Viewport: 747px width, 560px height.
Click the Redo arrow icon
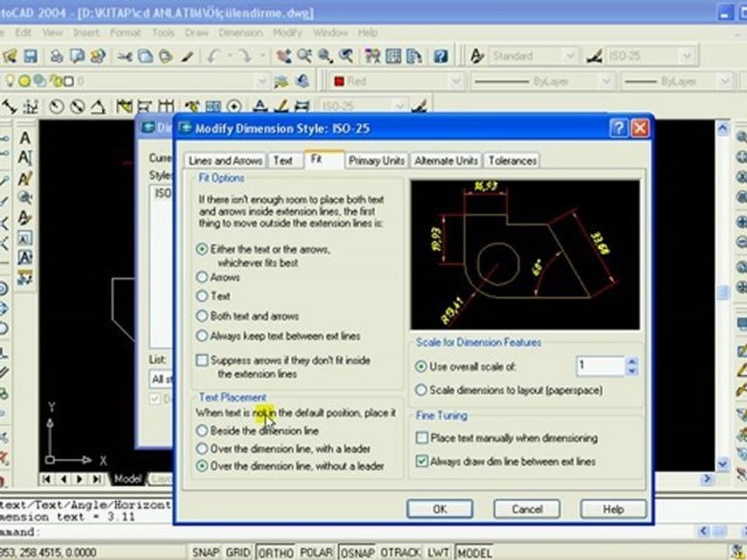(245, 56)
